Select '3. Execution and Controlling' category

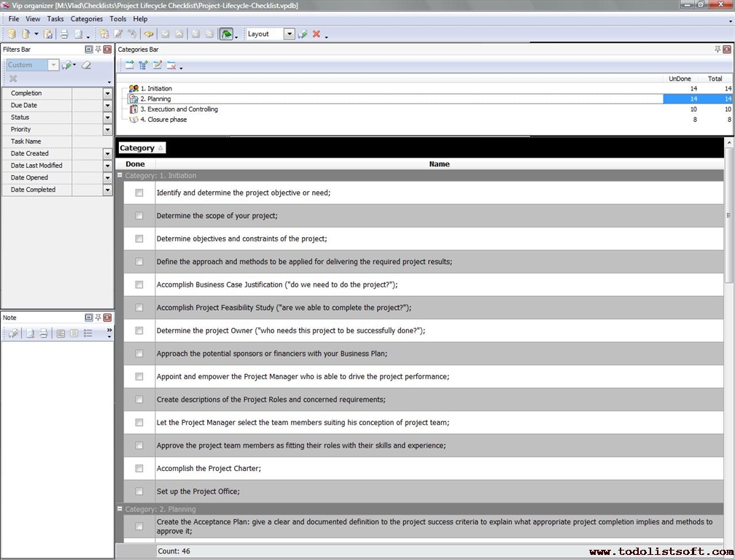182,109
